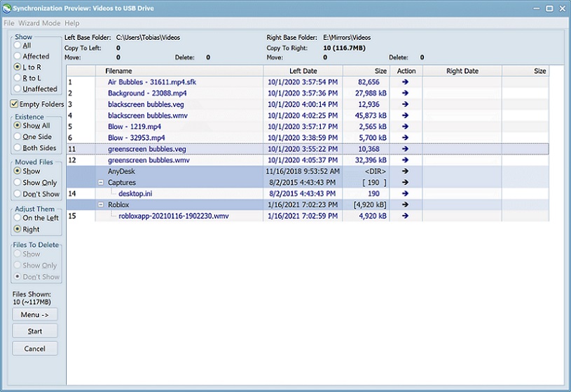Select file desktop.ini
Screen dimensions: 571x392
point(135,194)
